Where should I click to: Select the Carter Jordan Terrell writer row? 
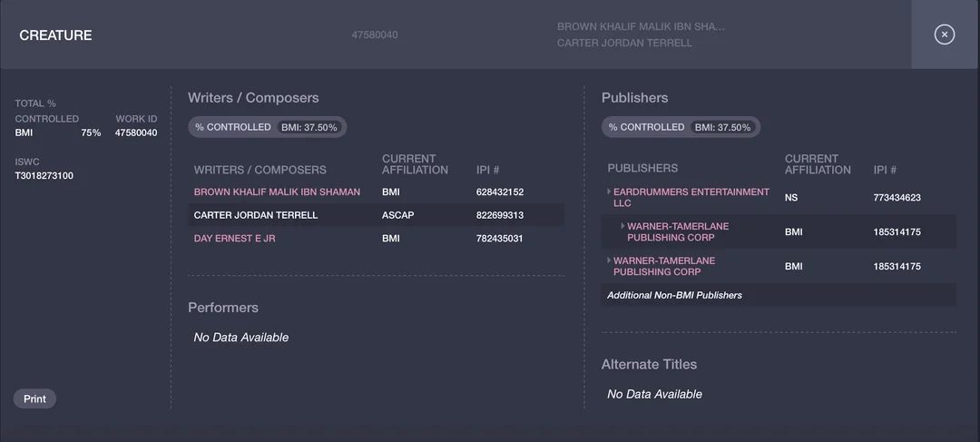377,215
